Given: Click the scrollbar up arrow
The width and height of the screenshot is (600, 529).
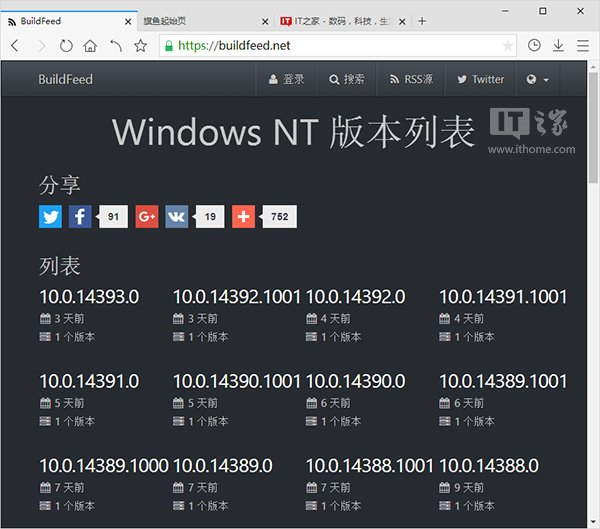Looking at the screenshot, I should pos(593,67).
